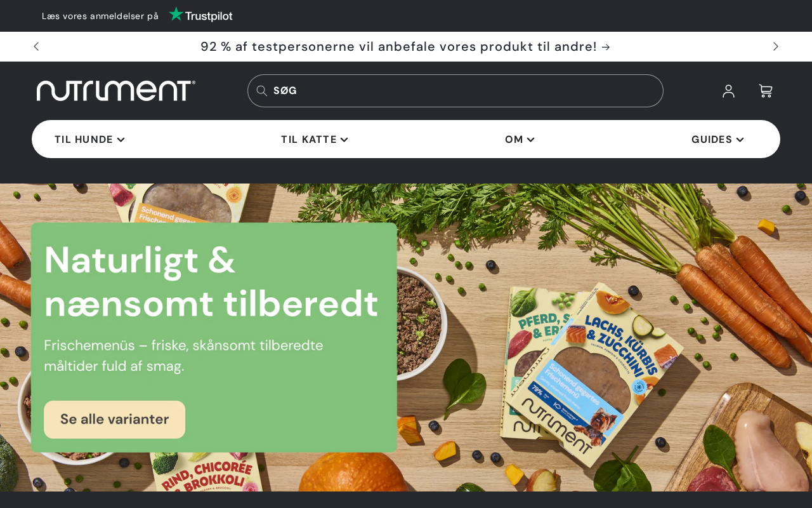Focus the SØG search input field
812x508 pixels.
pyautogui.click(x=455, y=91)
